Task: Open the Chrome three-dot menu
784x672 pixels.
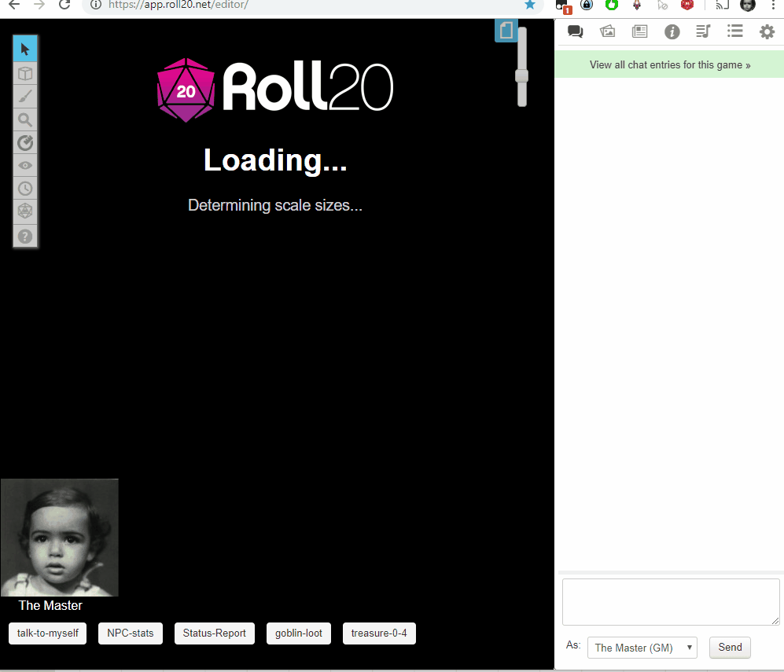Action: (772, 5)
